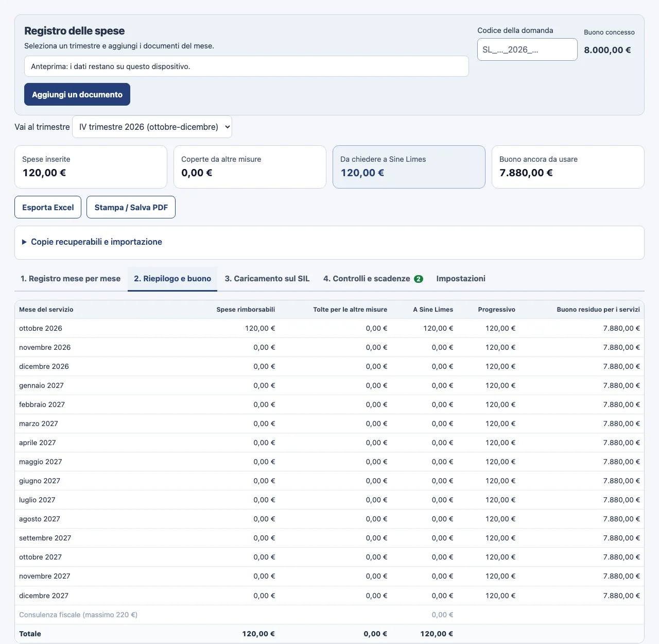The width and height of the screenshot is (659, 644).
Task: Click the Progressivo column header
Action: point(496,310)
